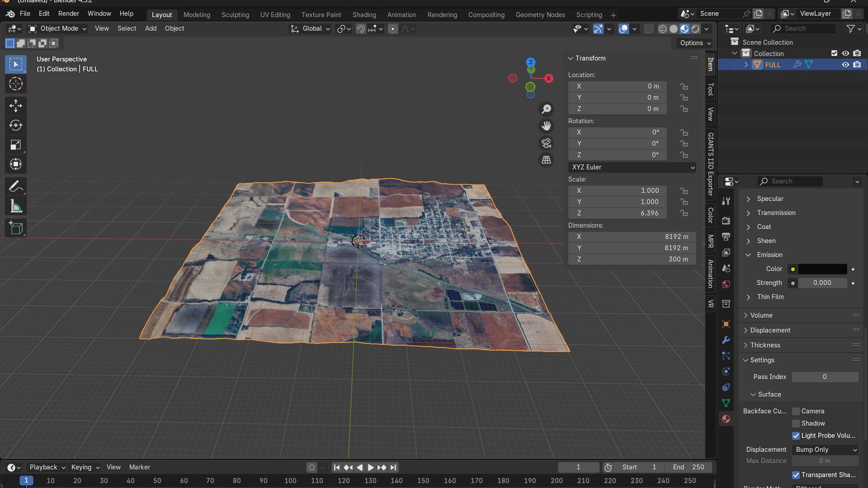The image size is (868, 488).
Task: Open the Tool properties tab icon
Action: 726,201
